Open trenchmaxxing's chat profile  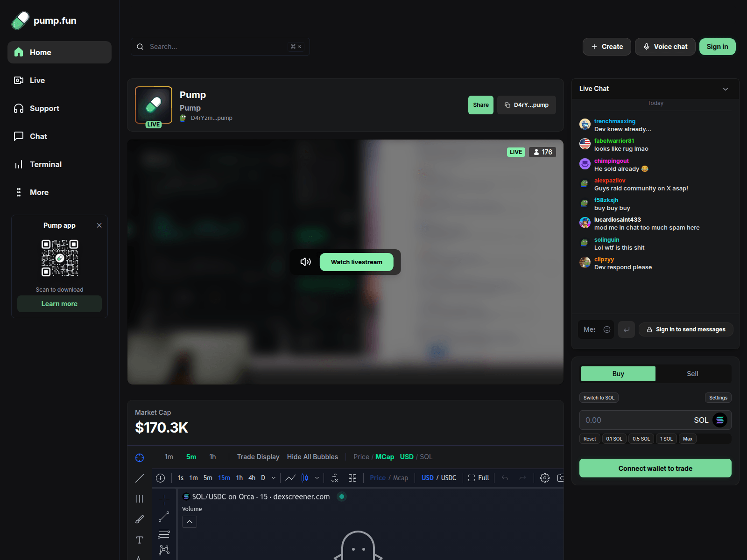tap(614, 121)
